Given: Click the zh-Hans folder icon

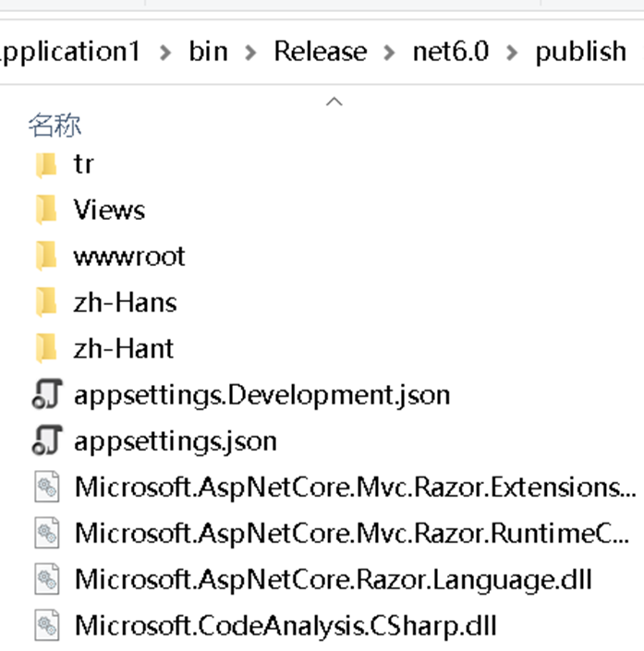Looking at the screenshot, I should pos(46,303).
